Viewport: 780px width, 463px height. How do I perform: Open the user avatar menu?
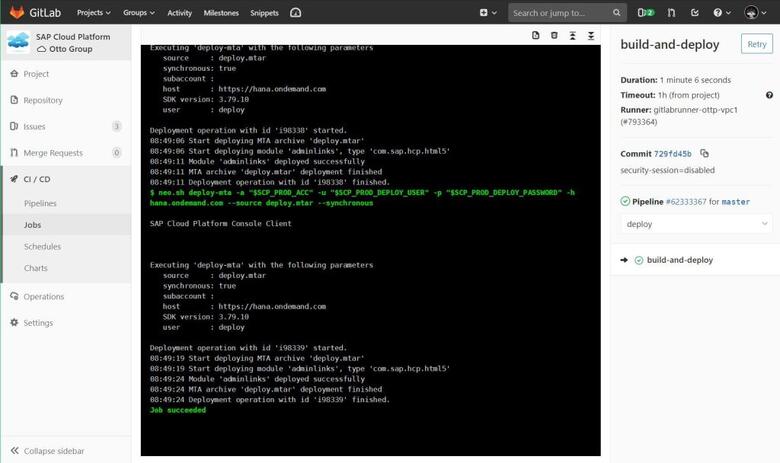[x=754, y=13]
